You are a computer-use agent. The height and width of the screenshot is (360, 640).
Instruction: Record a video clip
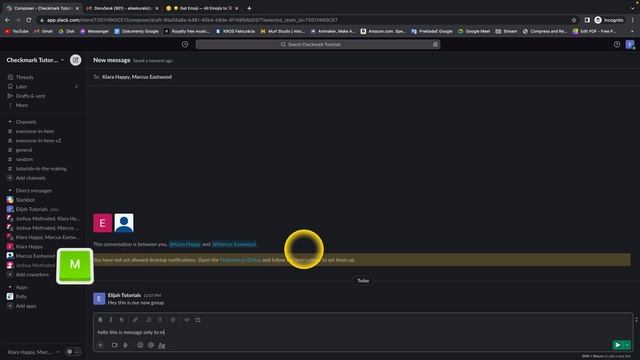114,345
